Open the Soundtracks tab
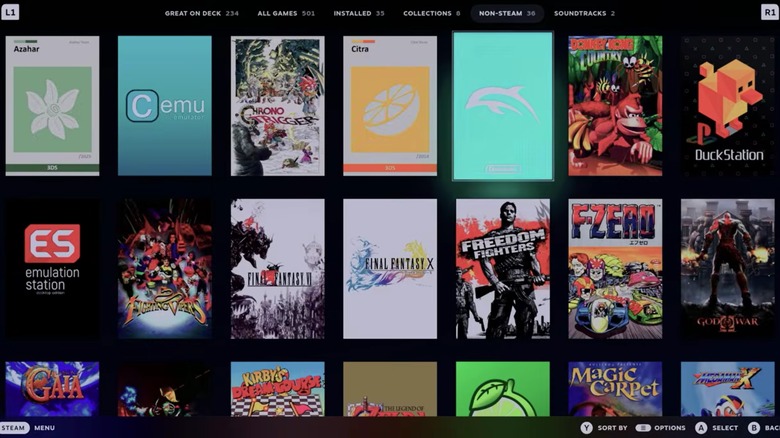This screenshot has height=438, width=780. coord(585,13)
